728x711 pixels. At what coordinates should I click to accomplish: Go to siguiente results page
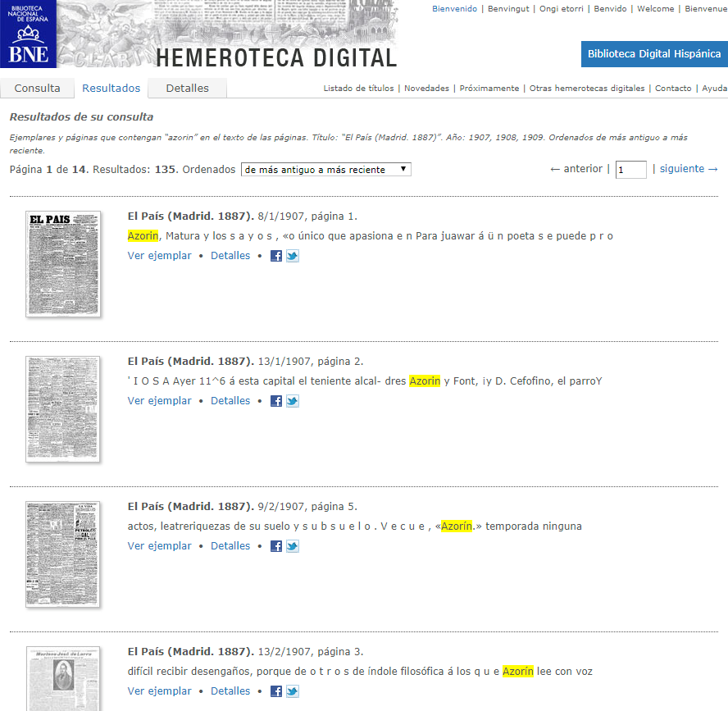click(x=689, y=169)
